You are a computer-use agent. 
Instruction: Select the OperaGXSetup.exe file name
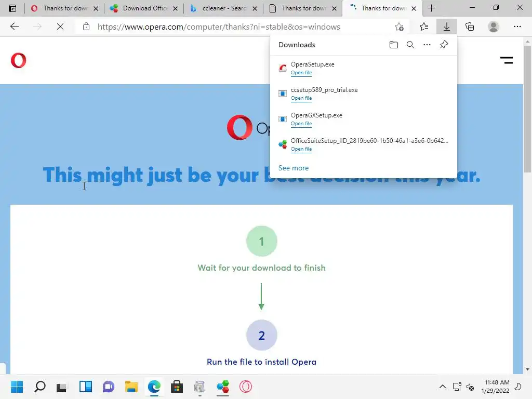[x=316, y=115]
